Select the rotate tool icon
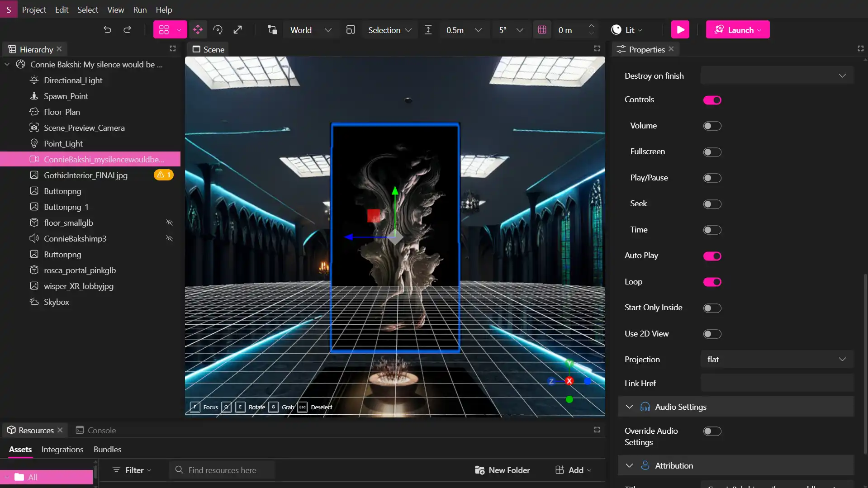Viewport: 868px width, 488px height. (218, 30)
